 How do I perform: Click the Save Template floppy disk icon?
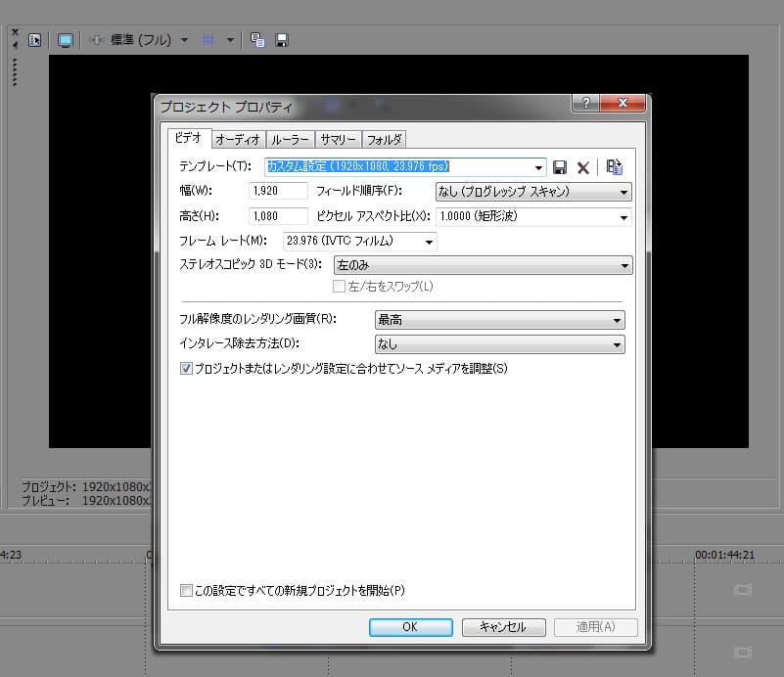click(x=561, y=167)
